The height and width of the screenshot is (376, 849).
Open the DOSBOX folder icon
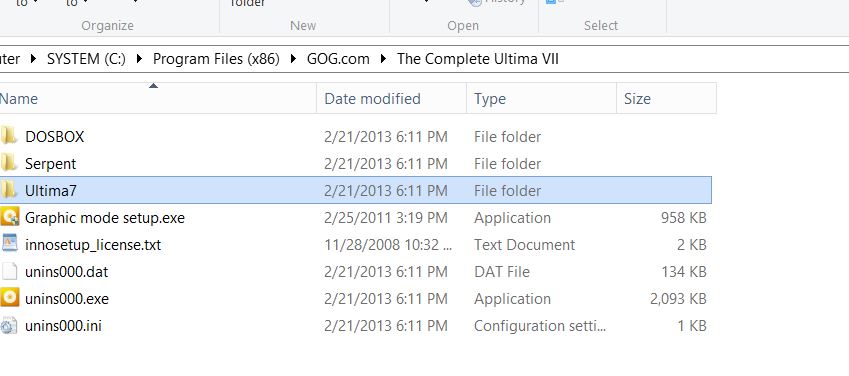pos(9,136)
